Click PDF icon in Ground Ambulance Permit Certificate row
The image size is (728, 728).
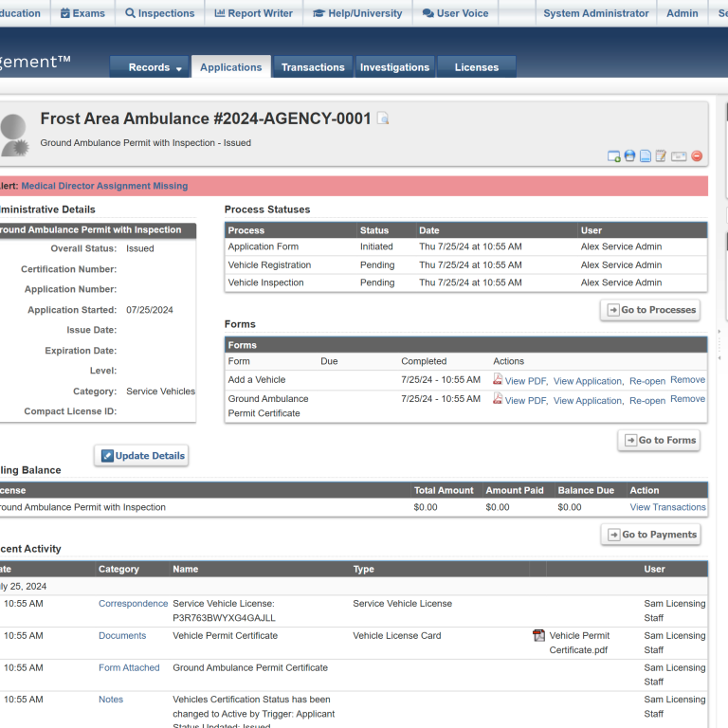(498, 399)
